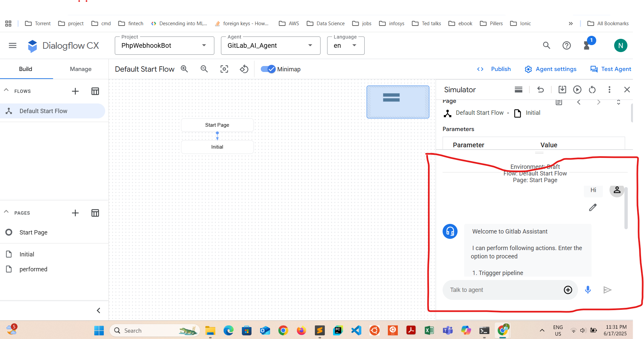Switch to the Manage tab
The width and height of the screenshot is (644, 339).
click(81, 69)
